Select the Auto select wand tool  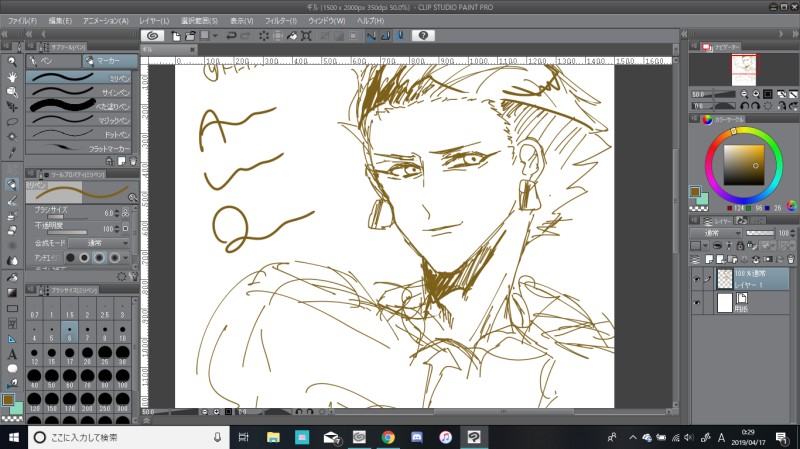(x=12, y=137)
